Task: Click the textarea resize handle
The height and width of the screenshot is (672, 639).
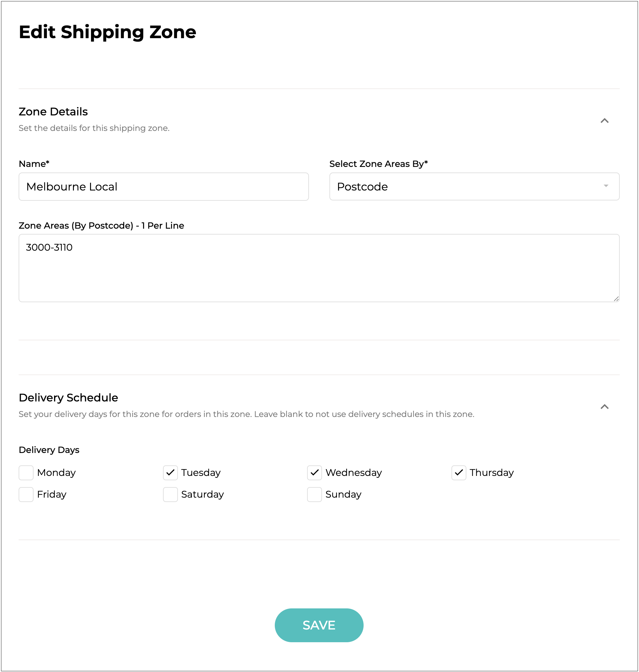Action: click(616, 299)
